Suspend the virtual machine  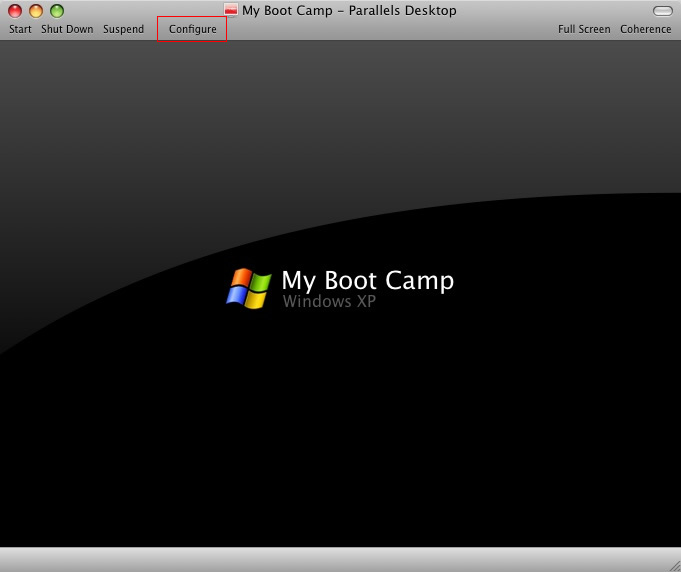point(123,29)
